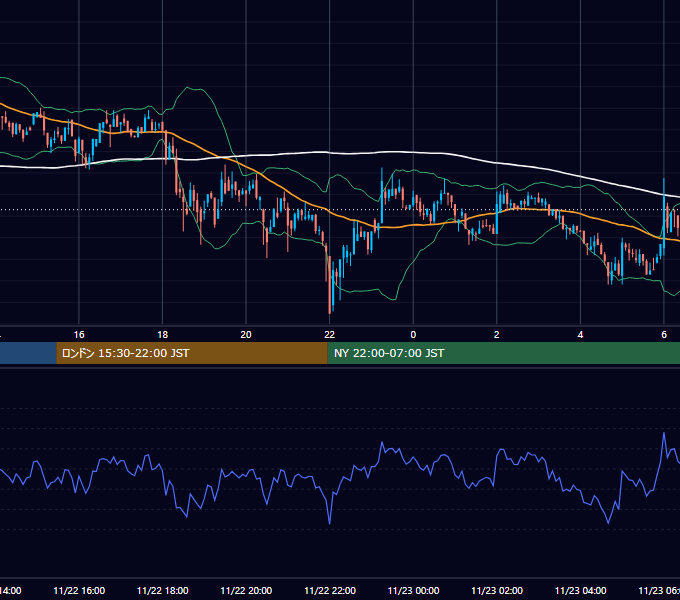Click the 11/23 04:00 date label

tap(581, 591)
